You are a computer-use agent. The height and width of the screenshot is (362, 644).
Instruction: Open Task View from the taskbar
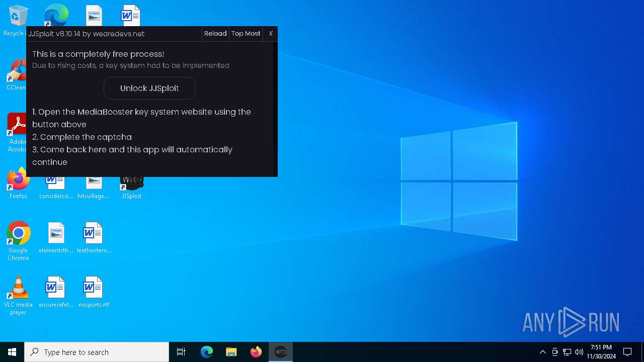[181, 352]
